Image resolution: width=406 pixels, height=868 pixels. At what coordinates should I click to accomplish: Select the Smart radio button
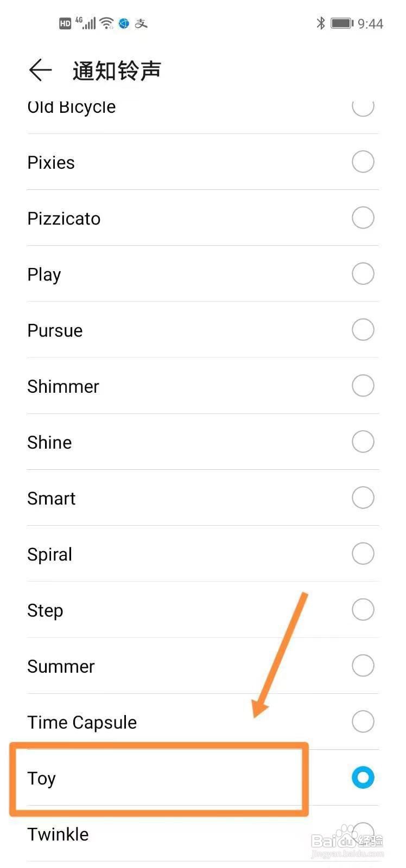click(363, 497)
